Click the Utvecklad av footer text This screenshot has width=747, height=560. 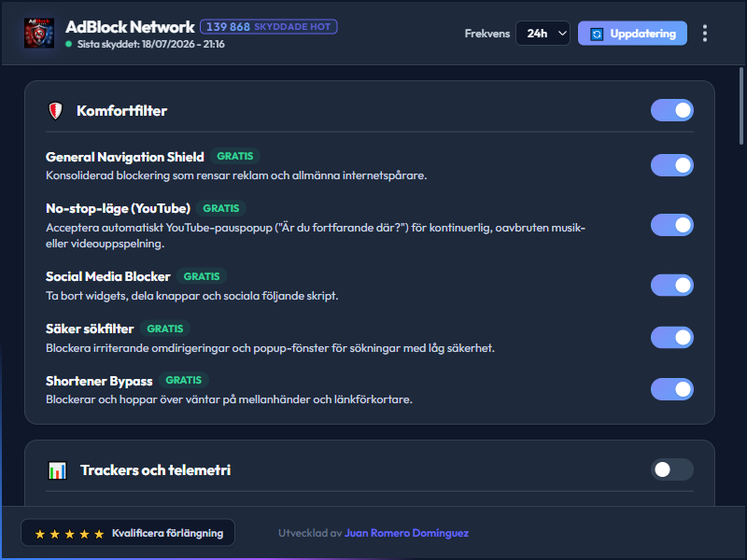tap(310, 533)
